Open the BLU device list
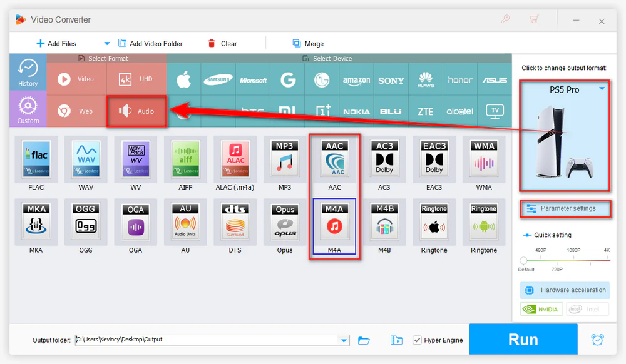 pos(391,111)
